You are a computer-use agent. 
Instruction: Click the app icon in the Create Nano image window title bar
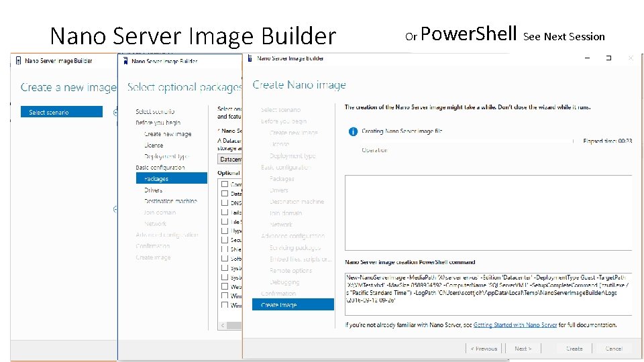[250, 58]
